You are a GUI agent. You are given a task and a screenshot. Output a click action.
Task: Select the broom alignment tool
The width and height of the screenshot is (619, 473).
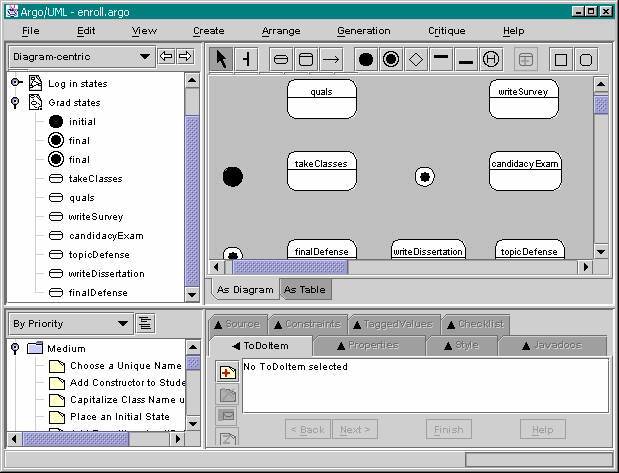point(246,60)
